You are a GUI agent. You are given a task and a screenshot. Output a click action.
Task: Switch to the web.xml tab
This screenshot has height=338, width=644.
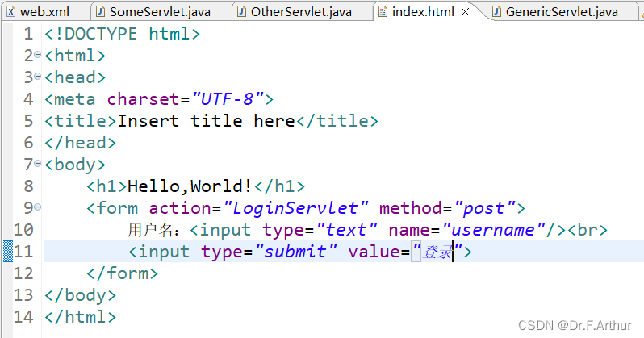pyautogui.click(x=44, y=11)
